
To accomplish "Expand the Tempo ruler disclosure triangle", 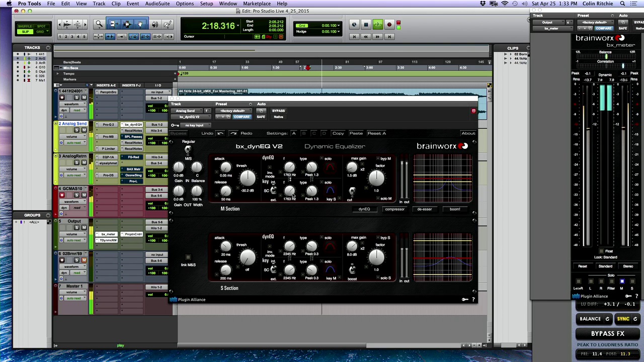I will [x=57, y=73].
